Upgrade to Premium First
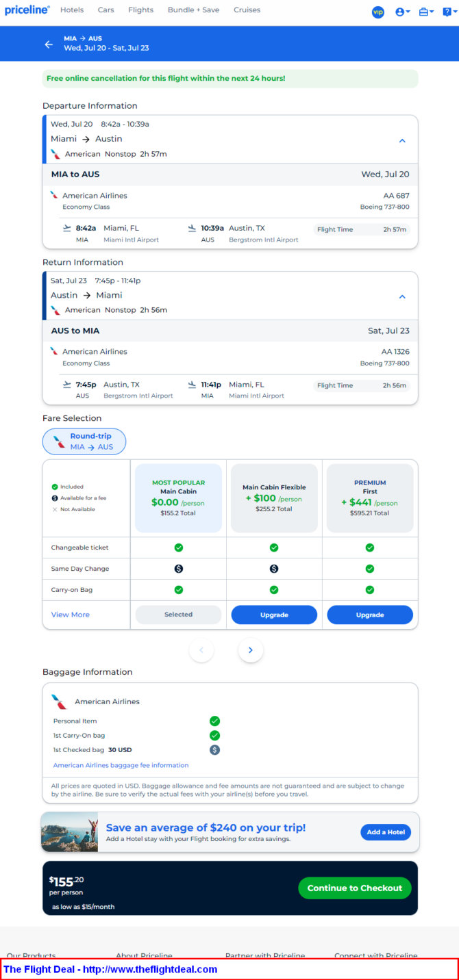Viewport: 459px width, 980px height. [370, 615]
